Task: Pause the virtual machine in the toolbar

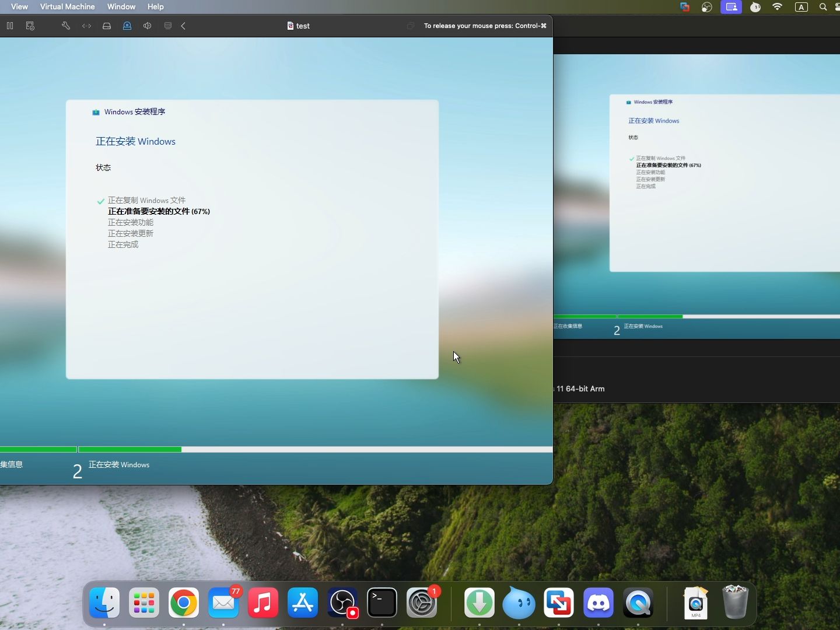Action: tap(10, 26)
